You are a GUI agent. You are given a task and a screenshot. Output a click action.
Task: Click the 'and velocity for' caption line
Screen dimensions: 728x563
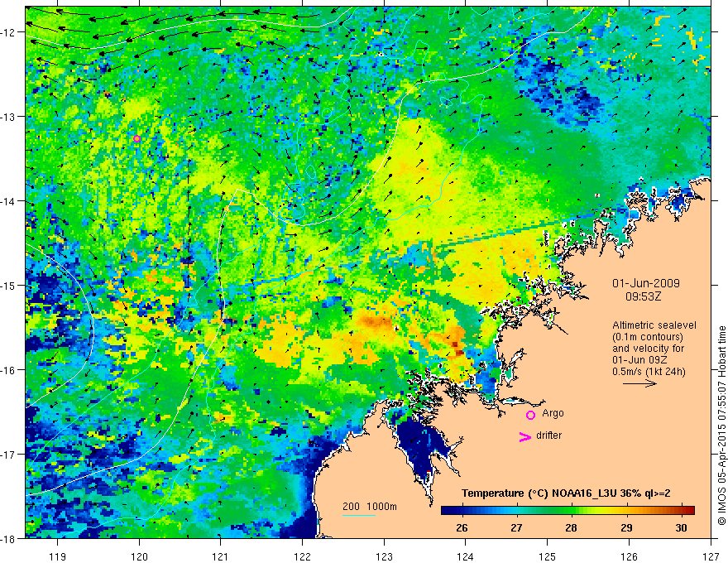[648, 349]
